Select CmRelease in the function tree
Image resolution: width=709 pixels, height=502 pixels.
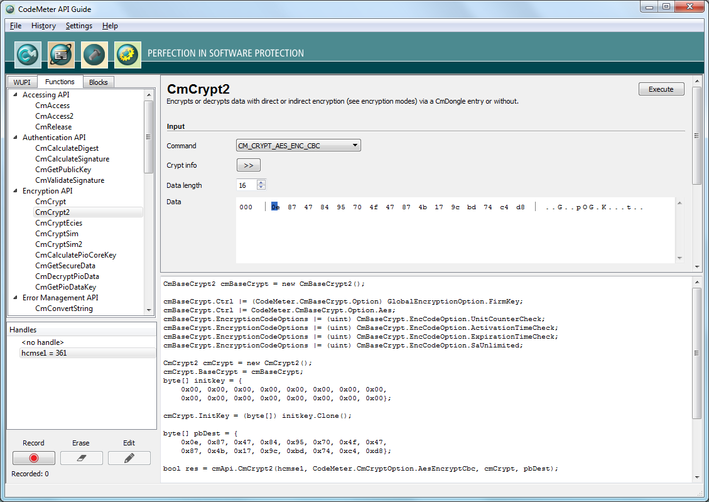point(53,127)
